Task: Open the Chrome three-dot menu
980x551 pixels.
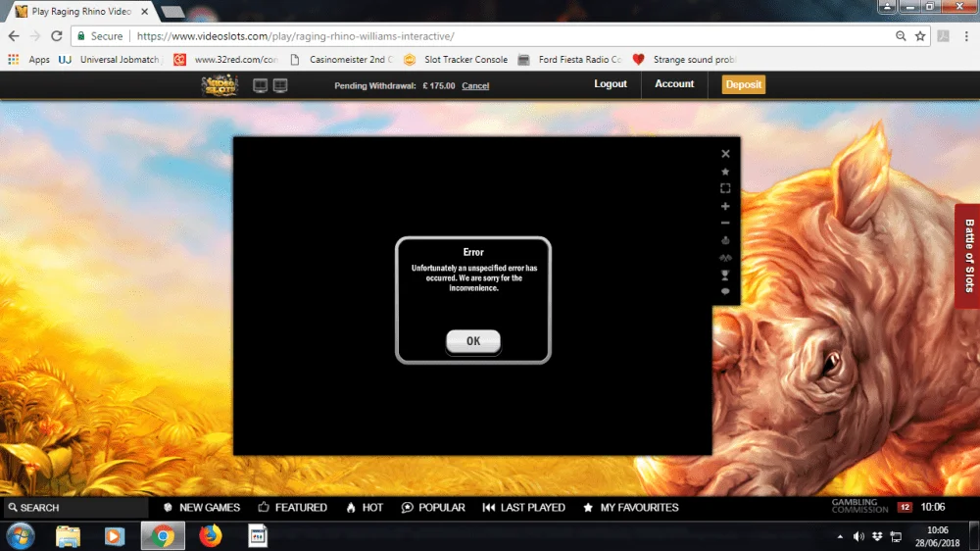Action: pos(966,36)
